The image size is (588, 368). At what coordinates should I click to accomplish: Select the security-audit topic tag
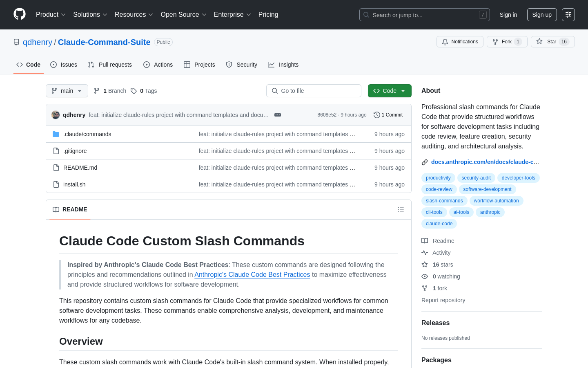[x=476, y=178]
